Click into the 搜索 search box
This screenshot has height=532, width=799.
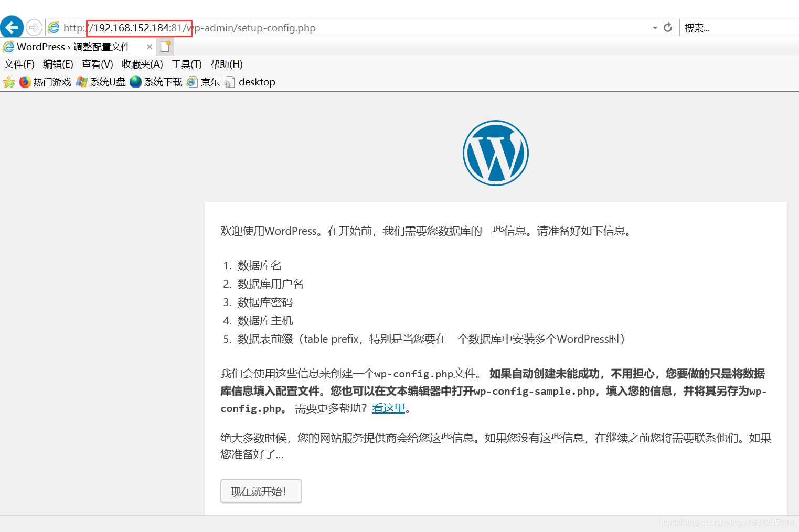(740, 28)
